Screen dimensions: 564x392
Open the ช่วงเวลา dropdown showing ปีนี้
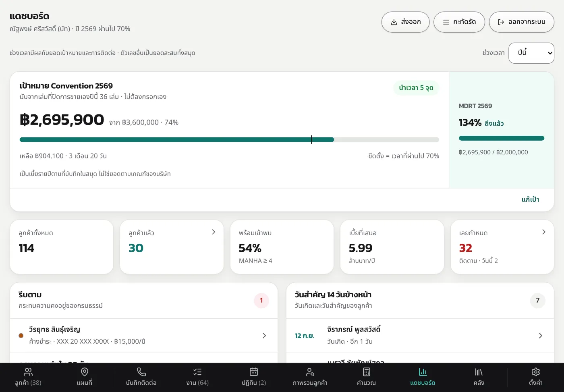(x=531, y=53)
